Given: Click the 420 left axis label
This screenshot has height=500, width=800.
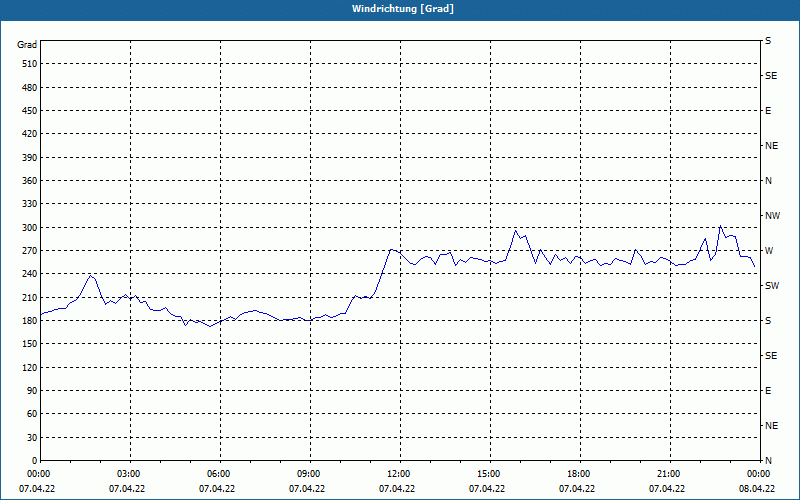Looking at the screenshot, I should 30,134.
